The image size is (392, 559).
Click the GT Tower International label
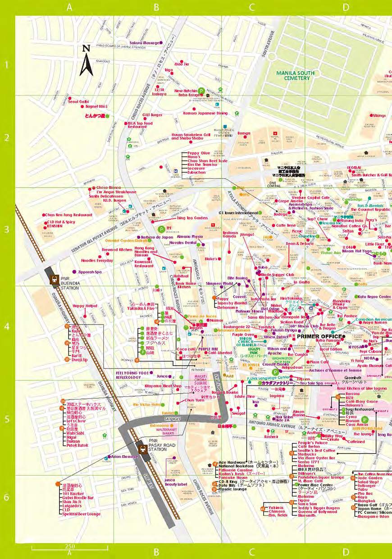pyautogui.click(x=238, y=213)
